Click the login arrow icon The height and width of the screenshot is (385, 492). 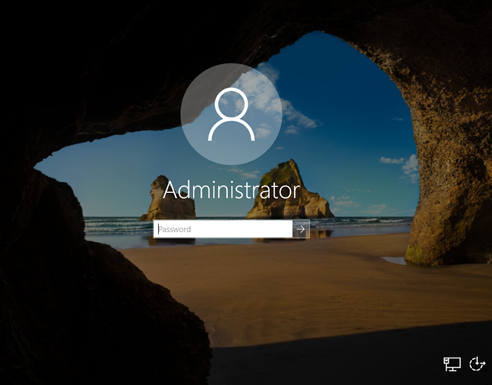click(301, 229)
